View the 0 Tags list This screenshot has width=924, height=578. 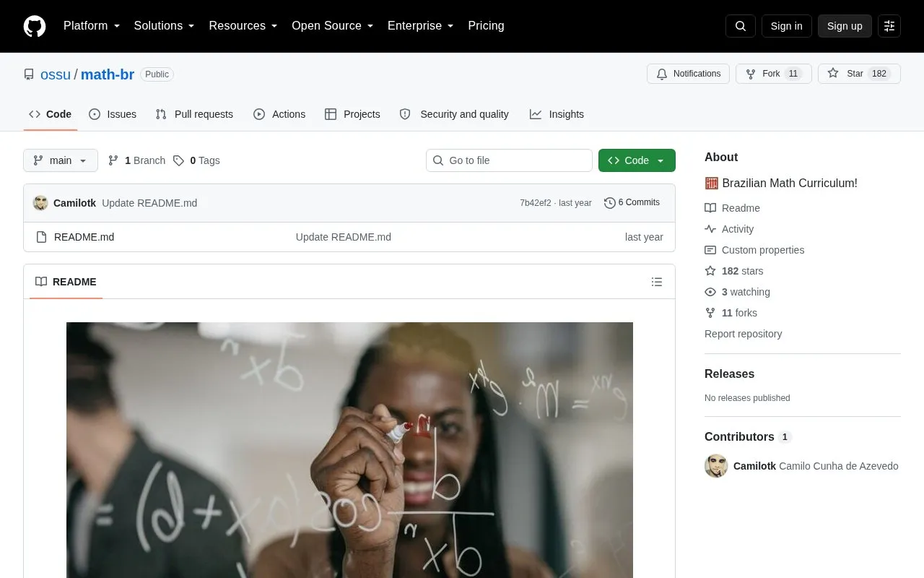[196, 160]
